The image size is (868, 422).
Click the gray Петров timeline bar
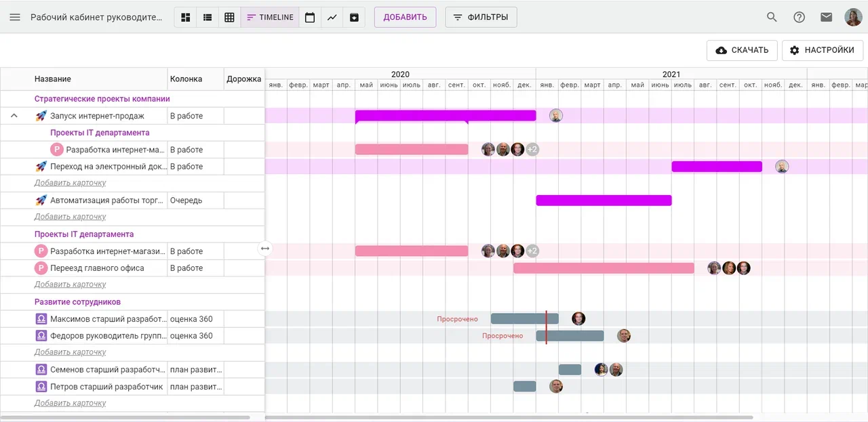coord(524,387)
